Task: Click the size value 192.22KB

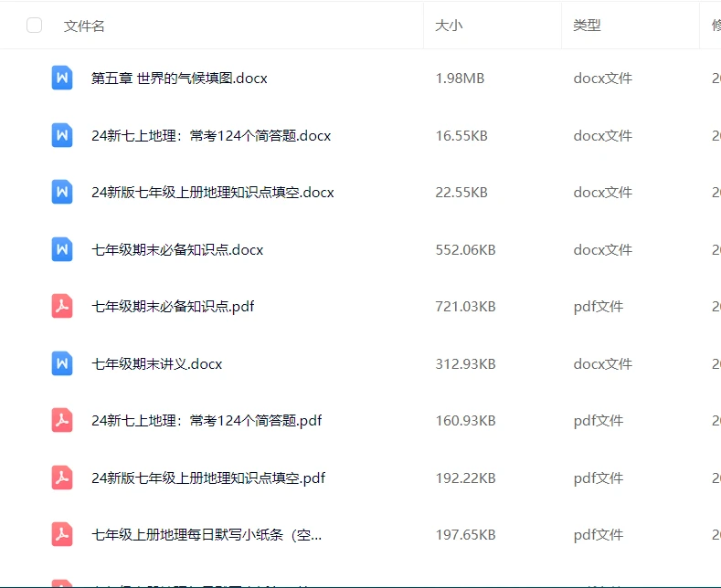Action: 465,478
